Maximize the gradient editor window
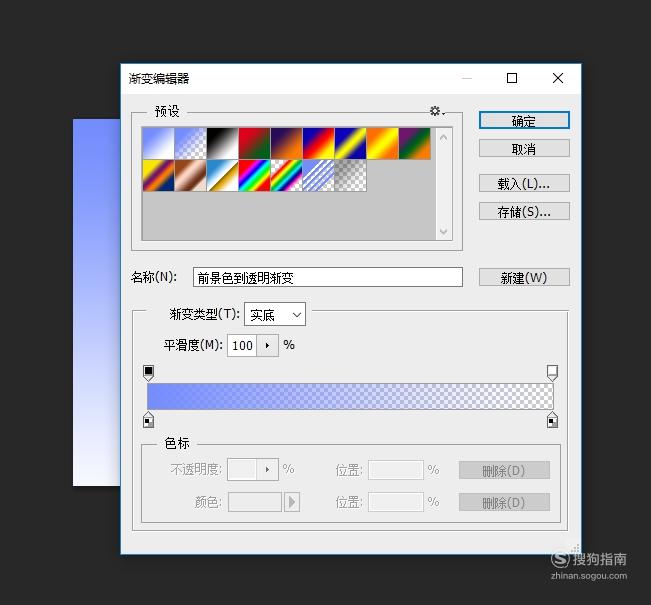The image size is (651, 605). coord(512,78)
